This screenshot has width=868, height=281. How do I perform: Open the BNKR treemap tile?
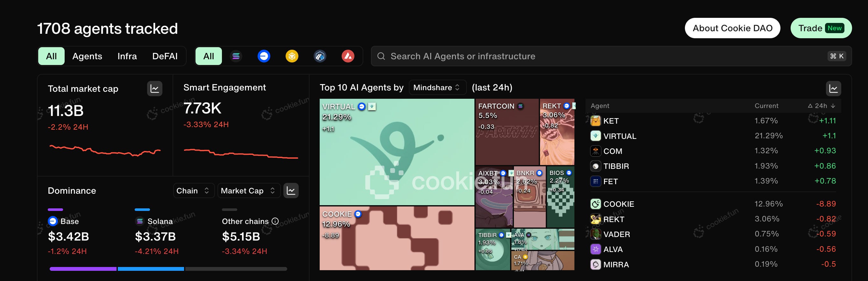pyautogui.click(x=530, y=197)
